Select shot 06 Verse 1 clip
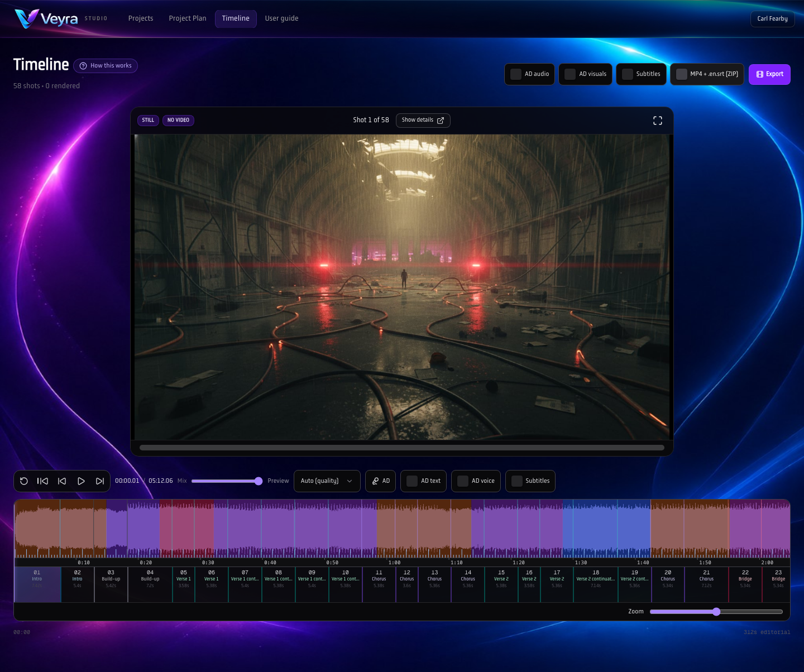804x672 pixels. (212, 584)
